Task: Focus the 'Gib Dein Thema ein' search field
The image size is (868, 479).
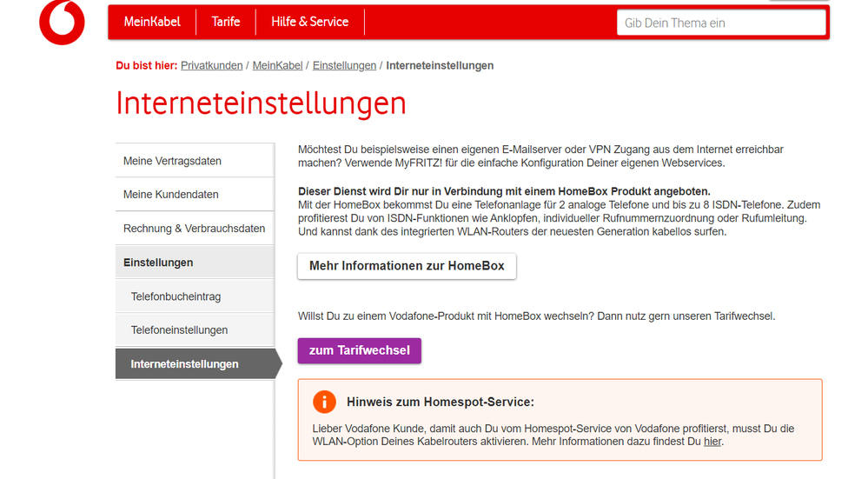Action: (721, 23)
